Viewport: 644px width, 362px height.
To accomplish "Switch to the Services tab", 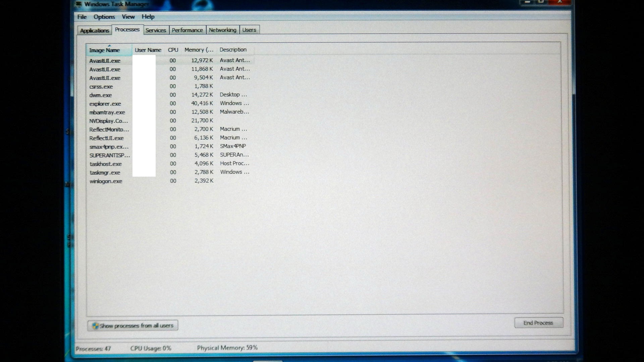I will coord(156,30).
